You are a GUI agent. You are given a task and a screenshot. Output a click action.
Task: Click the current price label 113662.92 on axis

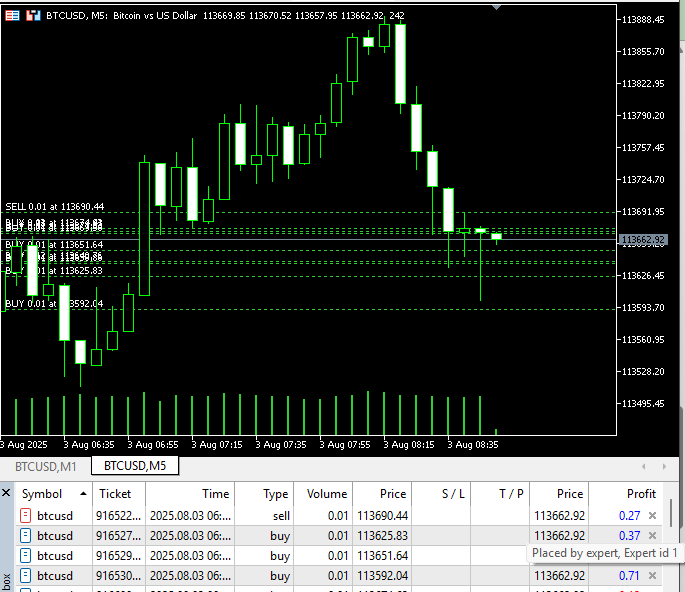coord(642,239)
